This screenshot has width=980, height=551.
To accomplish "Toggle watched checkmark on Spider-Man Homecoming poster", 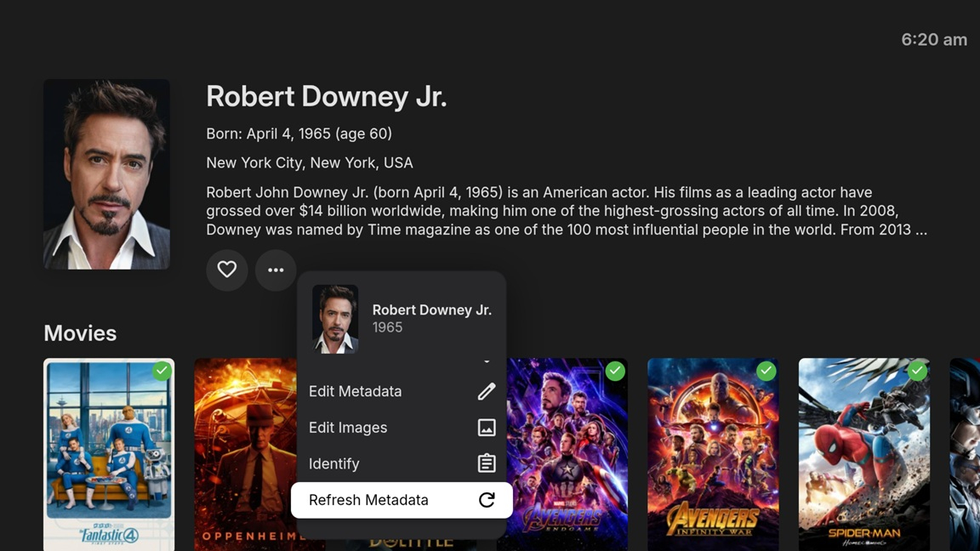I will [917, 371].
